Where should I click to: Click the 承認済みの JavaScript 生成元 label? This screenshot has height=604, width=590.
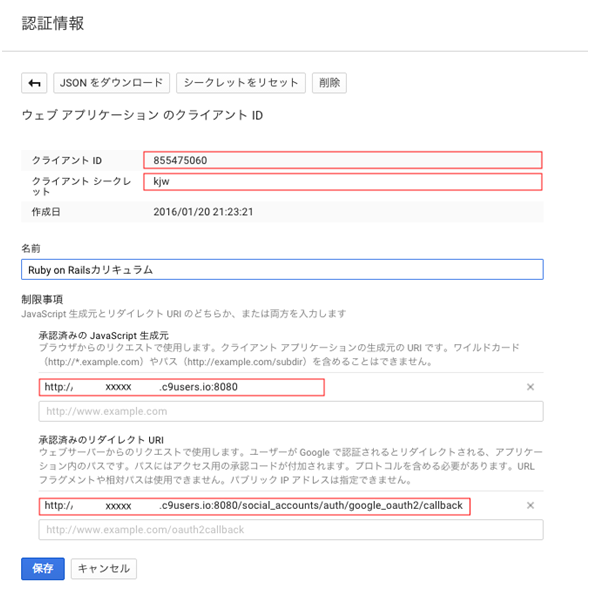pyautogui.click(x=104, y=336)
